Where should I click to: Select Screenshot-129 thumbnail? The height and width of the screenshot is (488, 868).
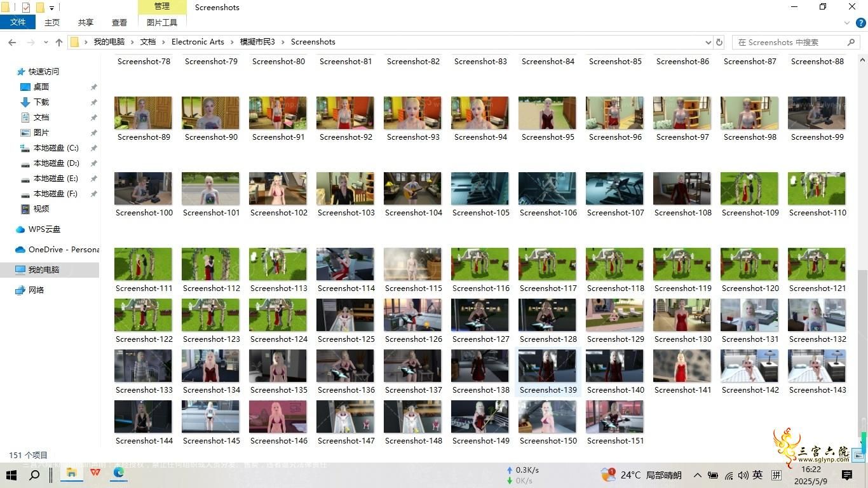(x=614, y=315)
